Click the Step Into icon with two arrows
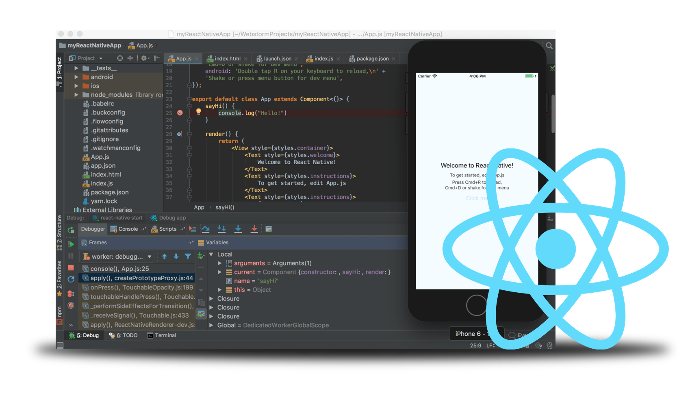 (x=222, y=229)
